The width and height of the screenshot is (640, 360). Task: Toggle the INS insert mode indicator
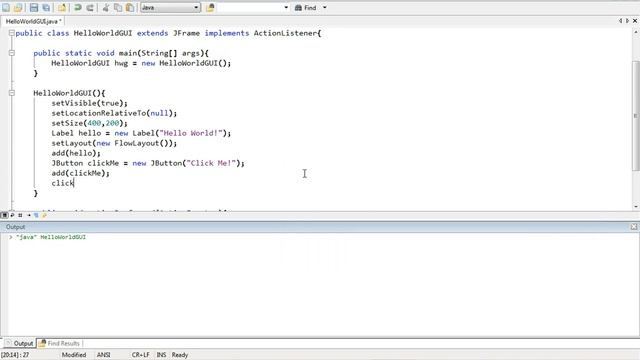tap(162, 355)
